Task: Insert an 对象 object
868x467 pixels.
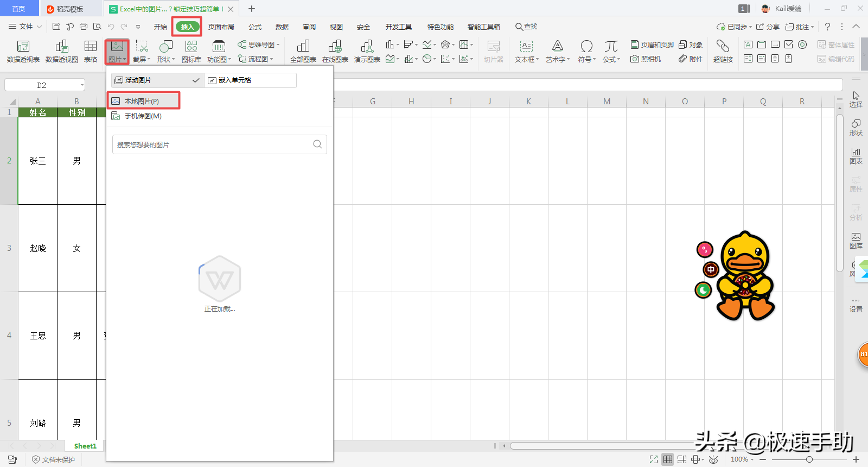Action: tap(691, 45)
